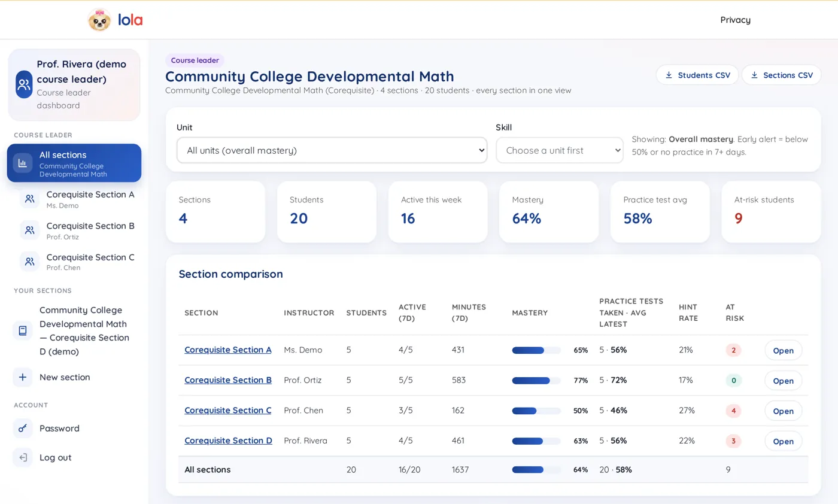Open the Unit dropdown showing All units

click(332, 150)
